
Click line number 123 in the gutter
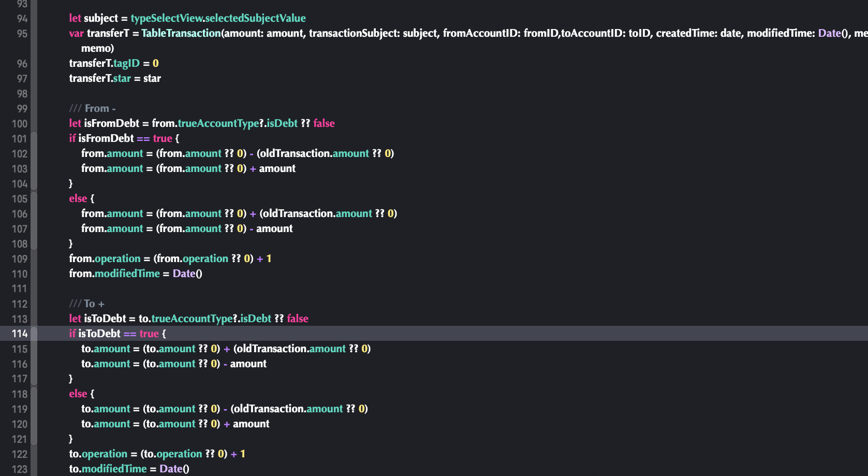[x=20, y=469]
